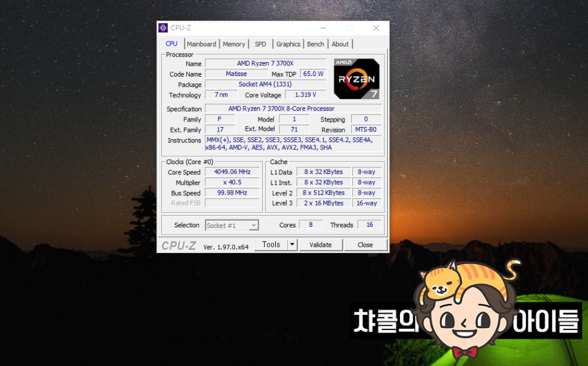
Task: Click the Revision value MTS-B0
Action: (366, 129)
